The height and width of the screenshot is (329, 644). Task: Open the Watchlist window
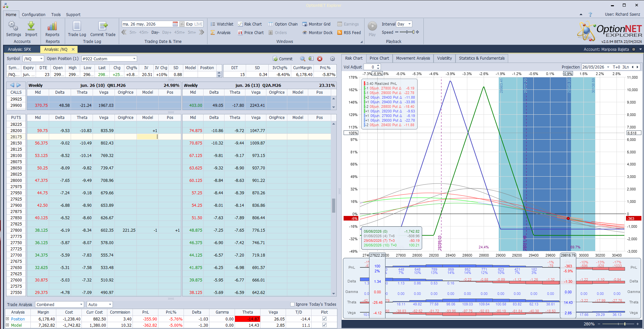(222, 24)
